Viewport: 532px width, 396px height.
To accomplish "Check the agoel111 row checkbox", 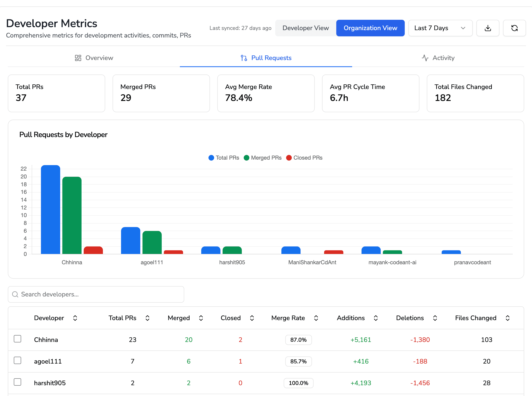I will coord(17,360).
